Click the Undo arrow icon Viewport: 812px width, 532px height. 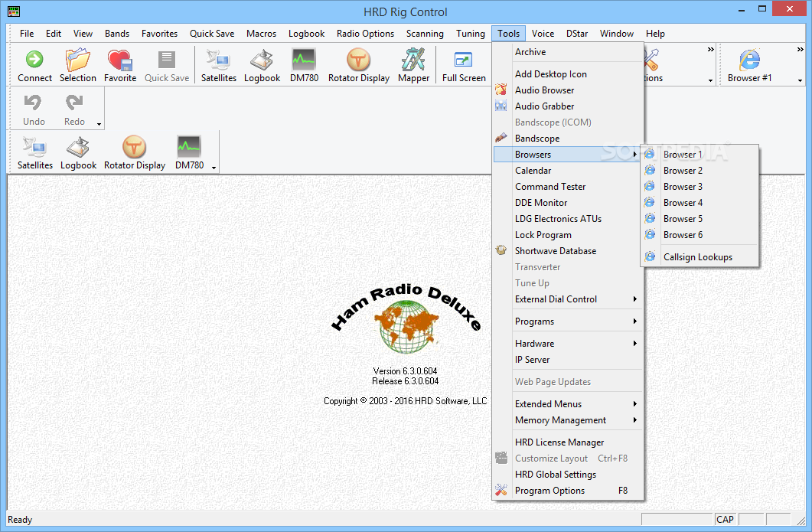pos(34,103)
